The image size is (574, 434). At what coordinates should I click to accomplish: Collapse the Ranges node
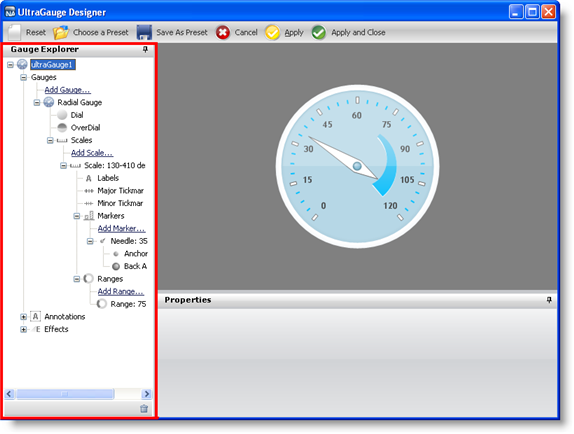pyautogui.click(x=77, y=279)
